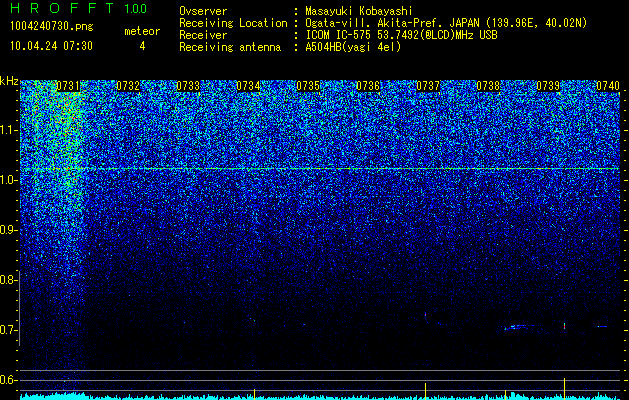Viewport: 629px width, 400px height.
Task: Click the 0.8 frequency axis label
Action: click(x=7, y=280)
